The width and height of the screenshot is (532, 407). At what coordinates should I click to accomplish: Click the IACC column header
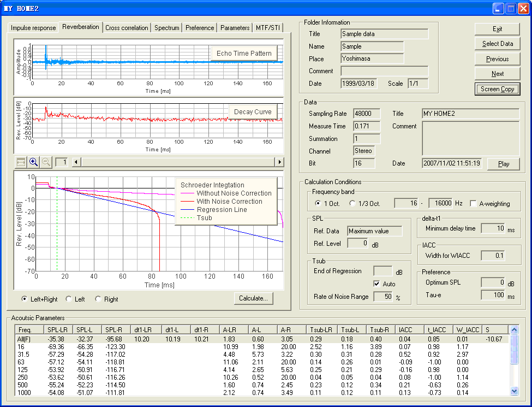coord(410,329)
